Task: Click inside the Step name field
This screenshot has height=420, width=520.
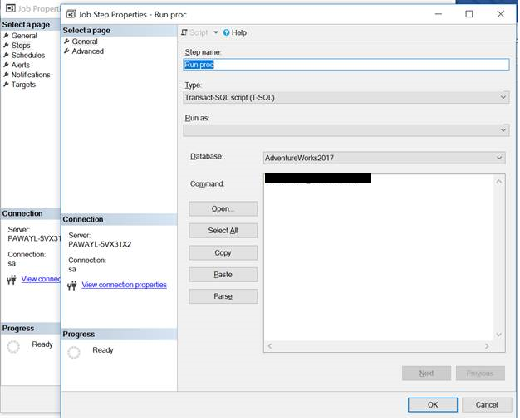Action: [346, 64]
